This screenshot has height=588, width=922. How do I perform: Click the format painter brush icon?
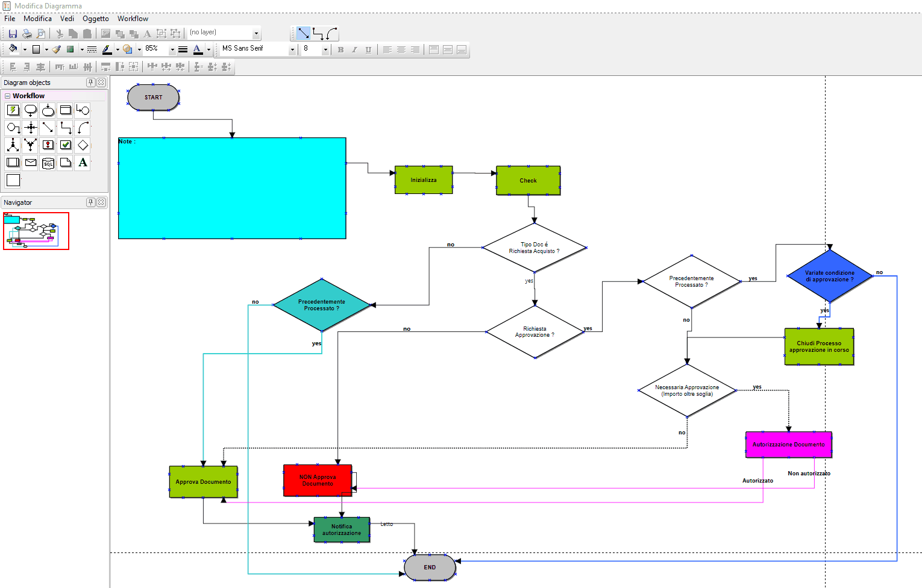coord(56,49)
